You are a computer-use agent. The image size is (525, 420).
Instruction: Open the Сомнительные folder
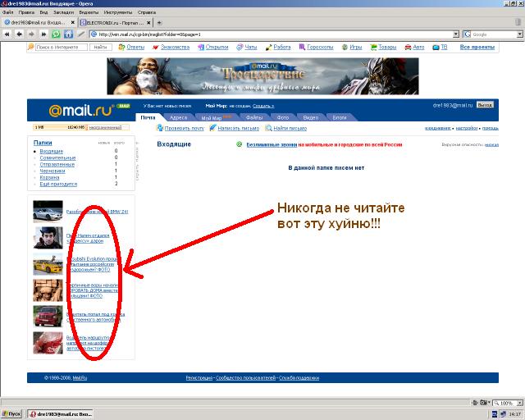click(57, 157)
